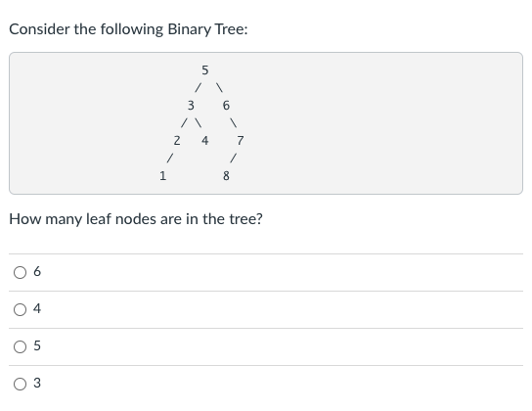Select the radio button for answer 6

pyautogui.click(x=20, y=272)
